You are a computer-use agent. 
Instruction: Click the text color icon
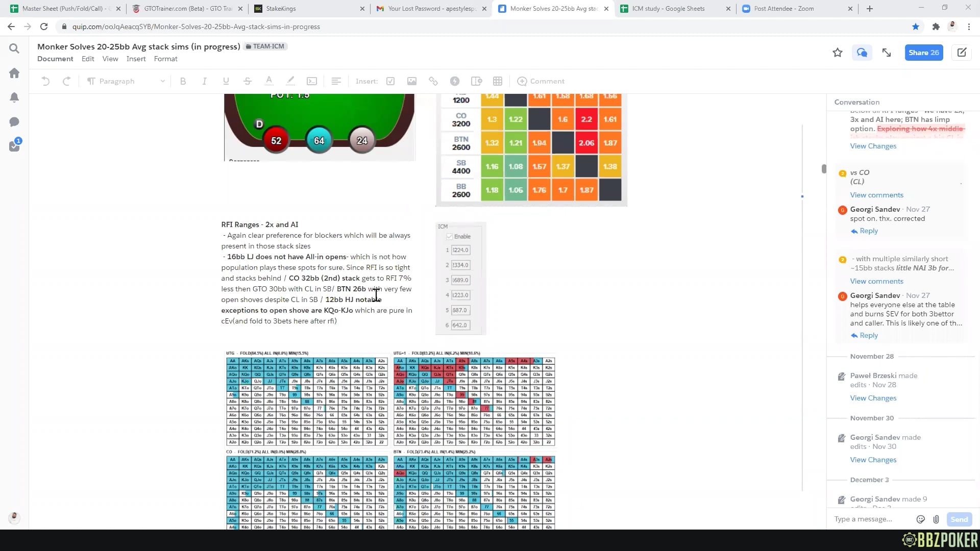click(269, 81)
